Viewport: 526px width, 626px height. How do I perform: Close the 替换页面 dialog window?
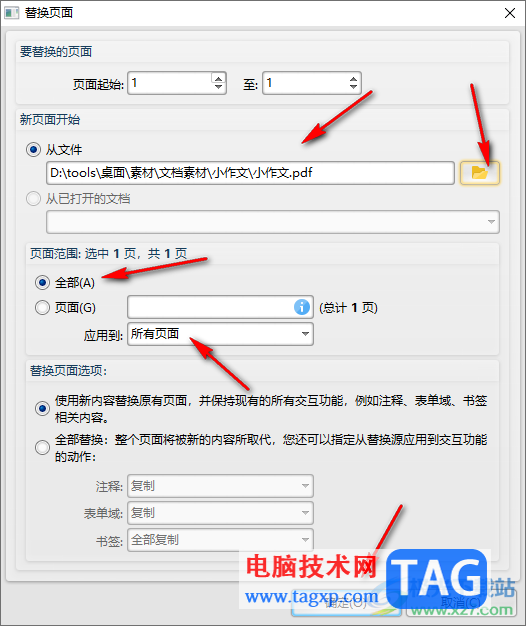pos(510,13)
